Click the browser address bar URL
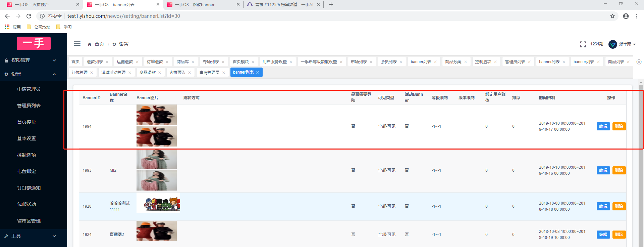The height and width of the screenshot is (247, 644). pos(124,16)
